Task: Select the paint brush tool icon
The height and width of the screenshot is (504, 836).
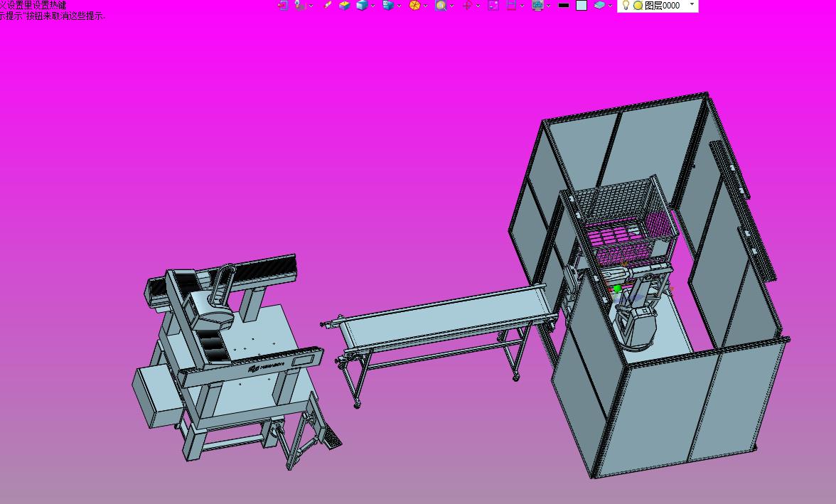Action: coord(327,5)
